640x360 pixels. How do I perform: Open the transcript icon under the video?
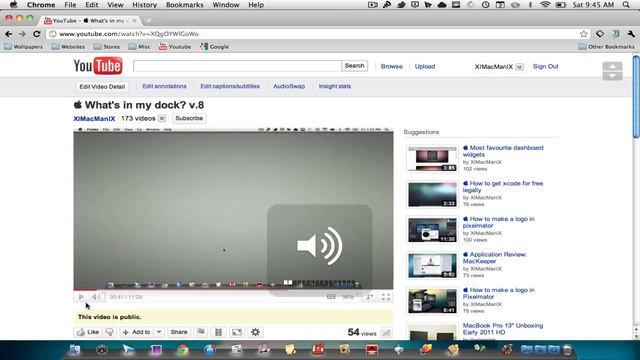pyautogui.click(x=218, y=332)
